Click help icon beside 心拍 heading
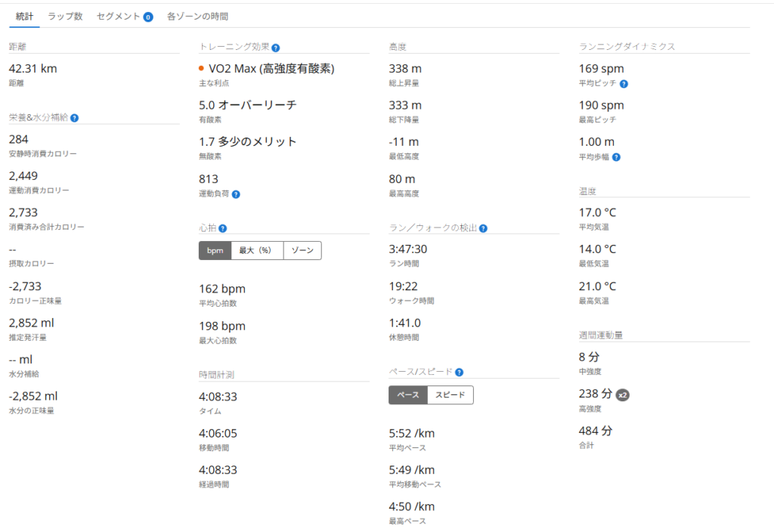 pos(223,228)
